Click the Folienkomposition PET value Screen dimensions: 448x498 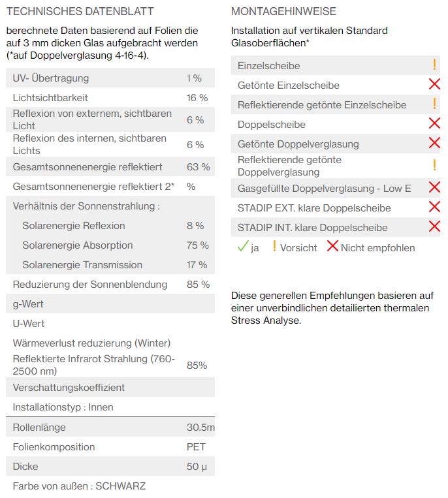[x=196, y=447]
